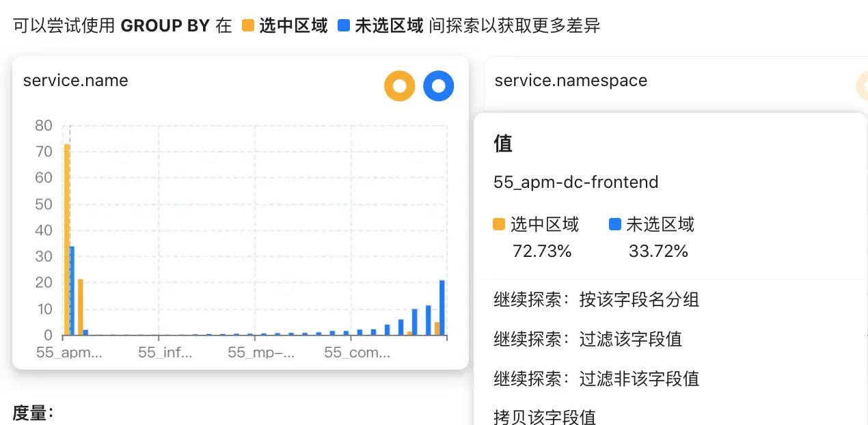Click the tallest orange bar in the chart

pos(67,239)
